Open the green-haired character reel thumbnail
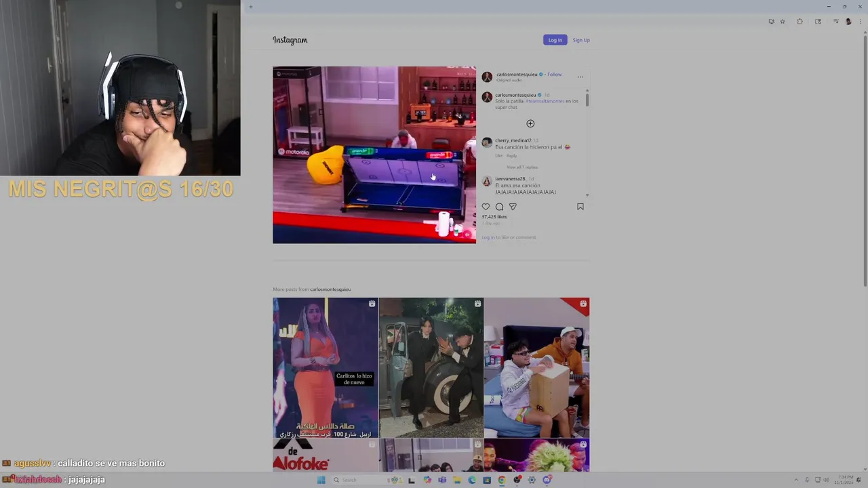 (536, 455)
